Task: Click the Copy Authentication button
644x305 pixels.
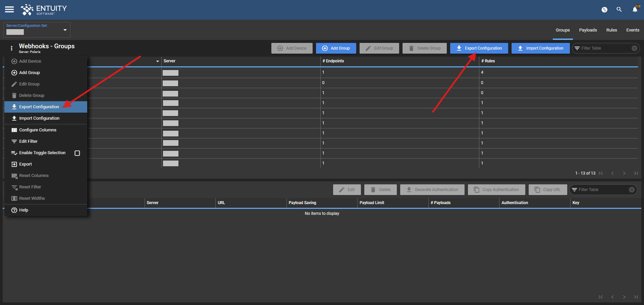Action: (x=496, y=190)
